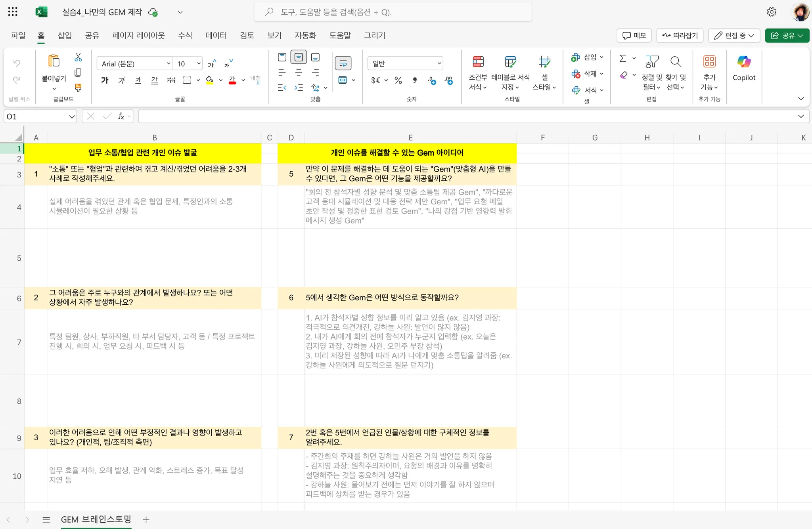Open the app launcher grid icon
This screenshot has height=529, width=812.
pyautogui.click(x=13, y=12)
